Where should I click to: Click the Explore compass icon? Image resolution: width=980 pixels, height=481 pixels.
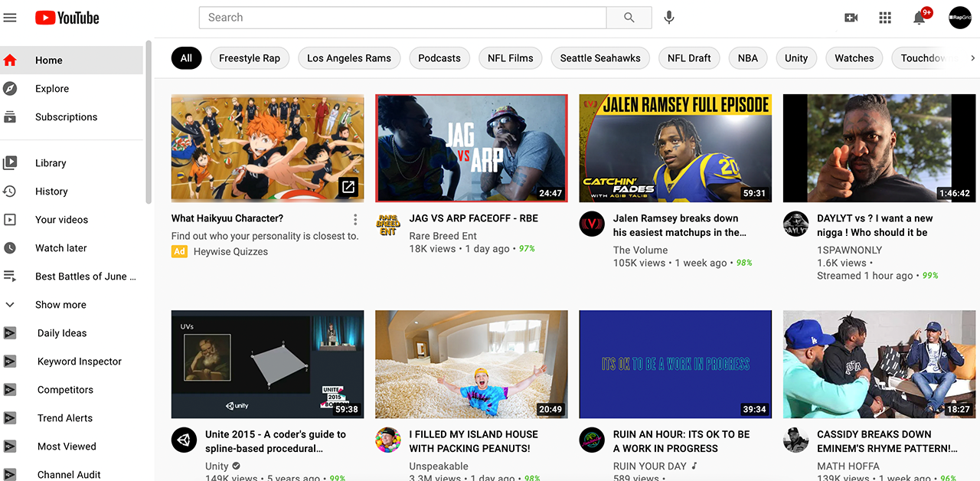(10, 88)
